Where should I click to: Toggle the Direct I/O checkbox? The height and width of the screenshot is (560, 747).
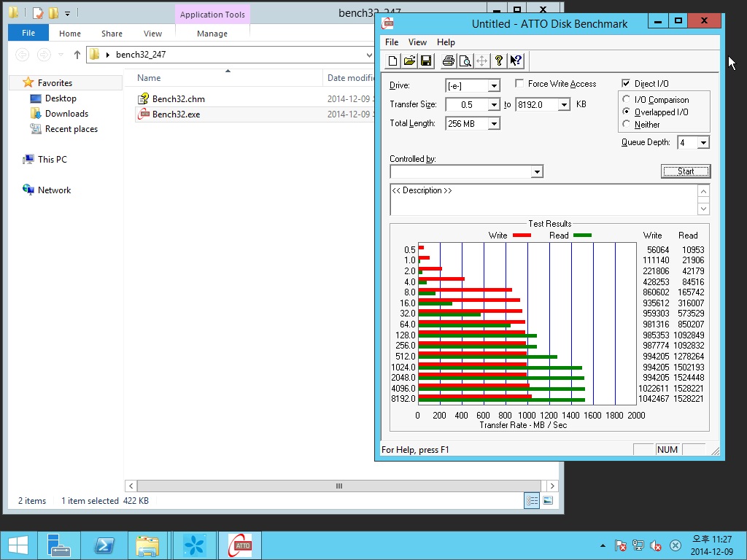626,83
